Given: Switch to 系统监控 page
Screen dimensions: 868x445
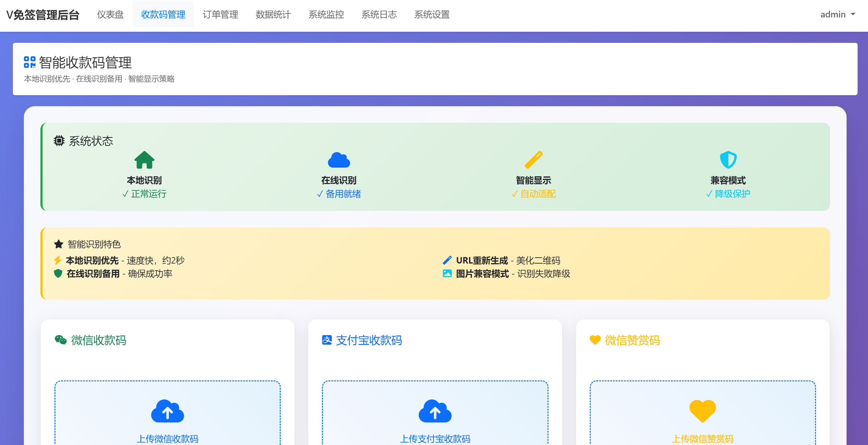Looking at the screenshot, I should click(326, 14).
